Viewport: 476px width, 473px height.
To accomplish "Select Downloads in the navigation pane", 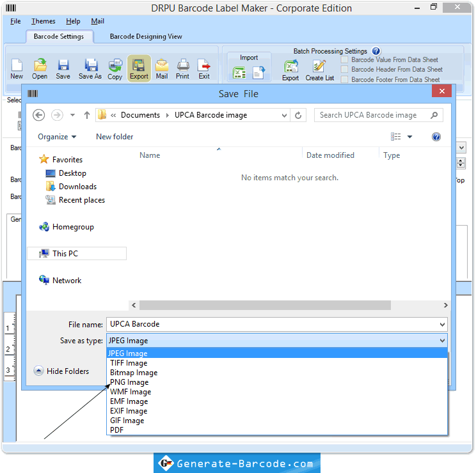I will [x=72, y=187].
